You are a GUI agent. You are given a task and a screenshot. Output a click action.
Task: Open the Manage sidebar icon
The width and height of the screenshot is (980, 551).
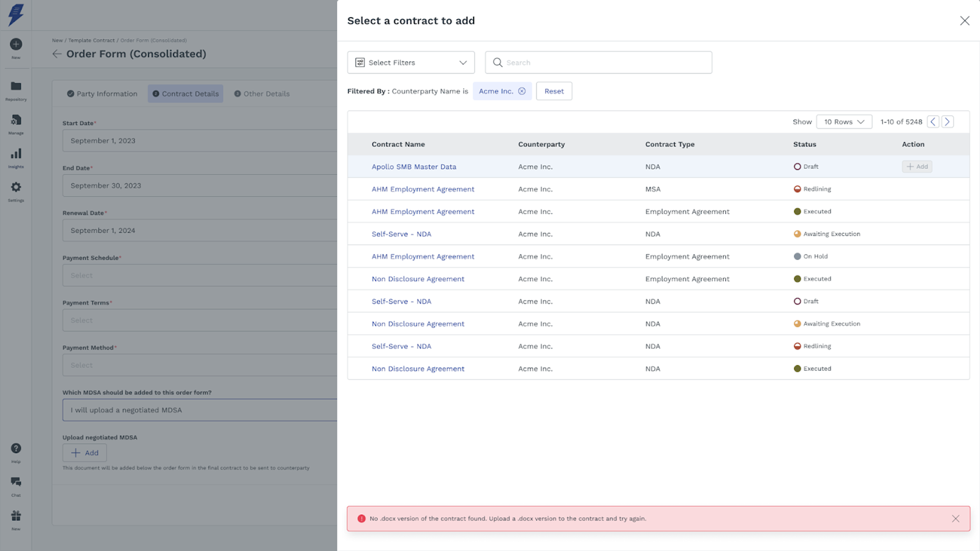coord(16,120)
